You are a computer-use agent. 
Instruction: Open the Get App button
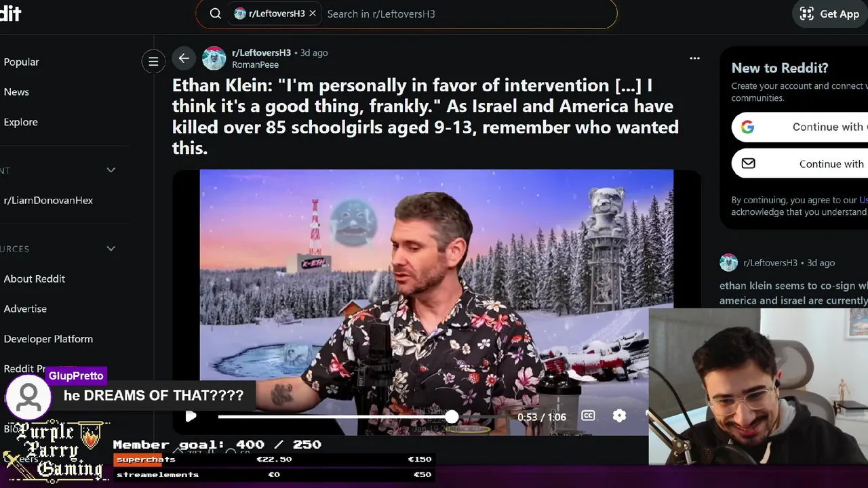point(830,14)
